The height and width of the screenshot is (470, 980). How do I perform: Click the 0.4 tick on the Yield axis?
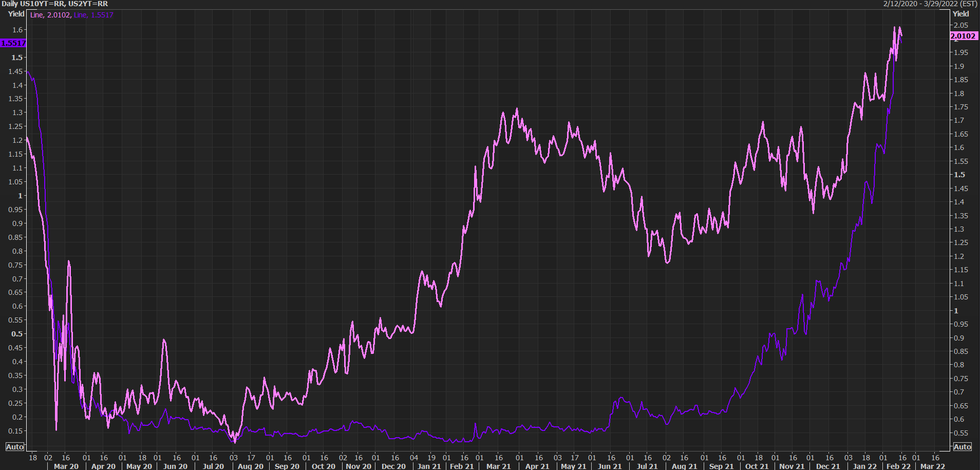[18, 362]
